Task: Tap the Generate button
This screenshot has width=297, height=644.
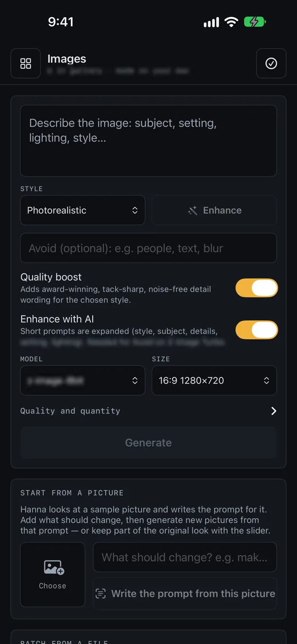Action: pyautogui.click(x=148, y=443)
